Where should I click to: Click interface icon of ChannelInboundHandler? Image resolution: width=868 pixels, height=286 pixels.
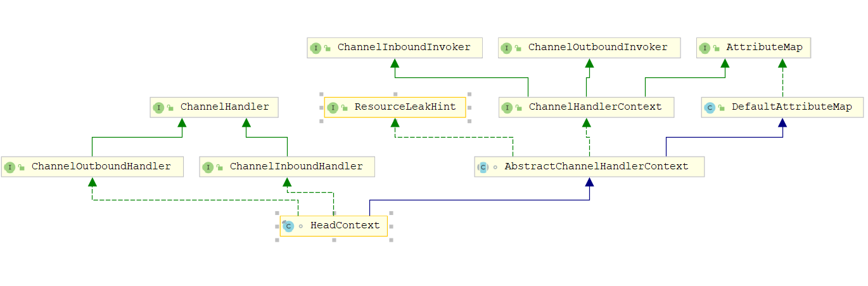[x=208, y=167]
